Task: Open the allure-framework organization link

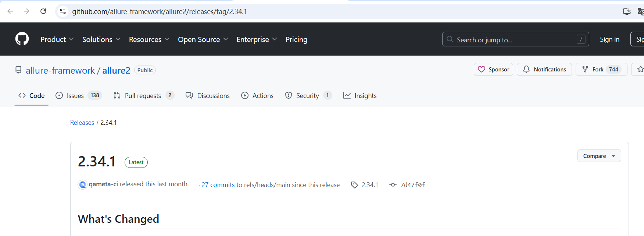Action: 60,70
